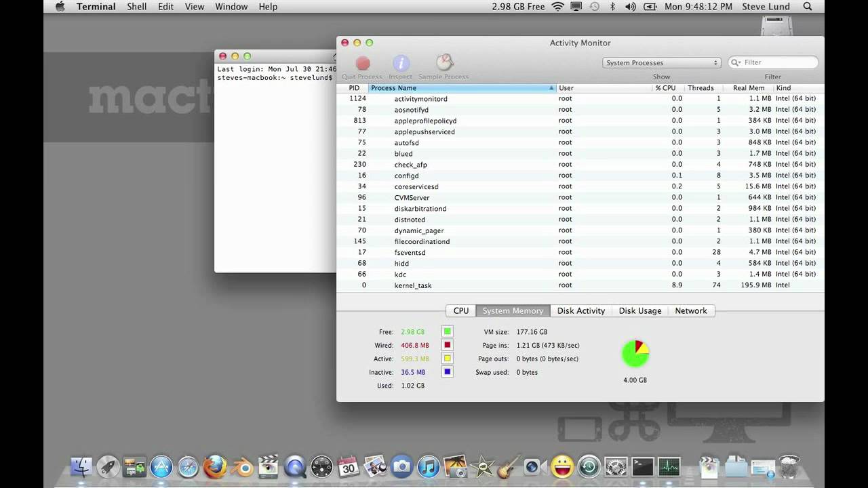Click the memory usage pie chart

tap(635, 354)
